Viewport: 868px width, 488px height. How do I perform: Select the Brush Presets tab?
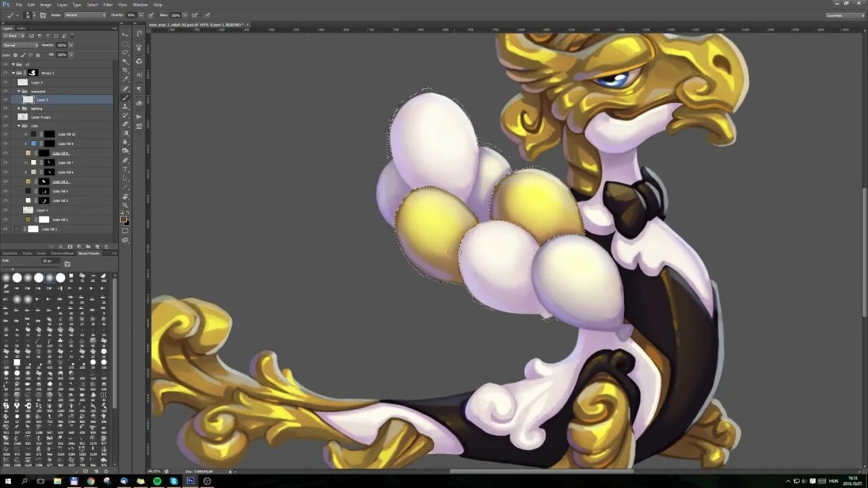click(89, 253)
